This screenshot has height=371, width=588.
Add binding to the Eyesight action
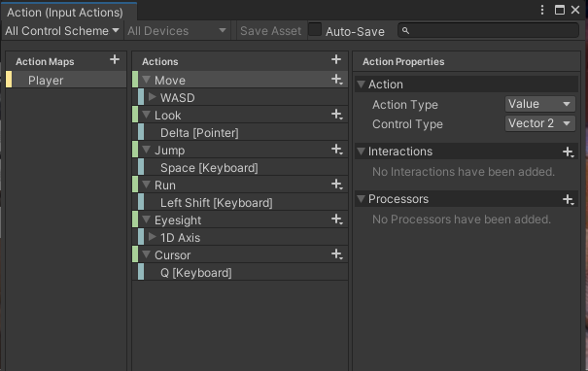click(336, 219)
